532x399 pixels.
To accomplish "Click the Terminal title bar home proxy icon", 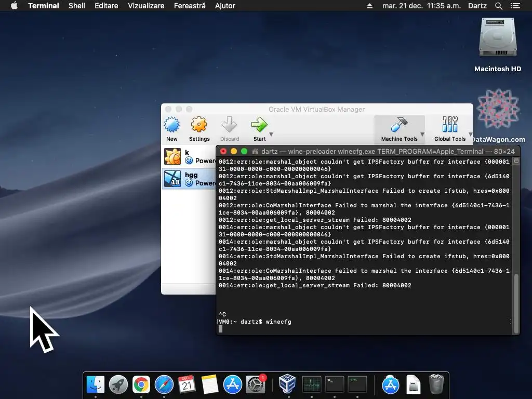I will pos(255,151).
